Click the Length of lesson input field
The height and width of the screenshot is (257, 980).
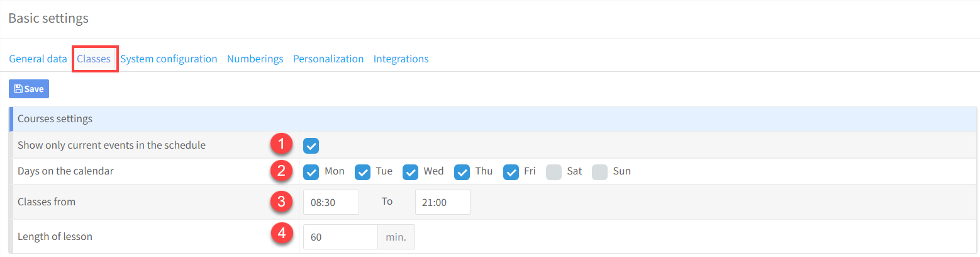(x=340, y=237)
